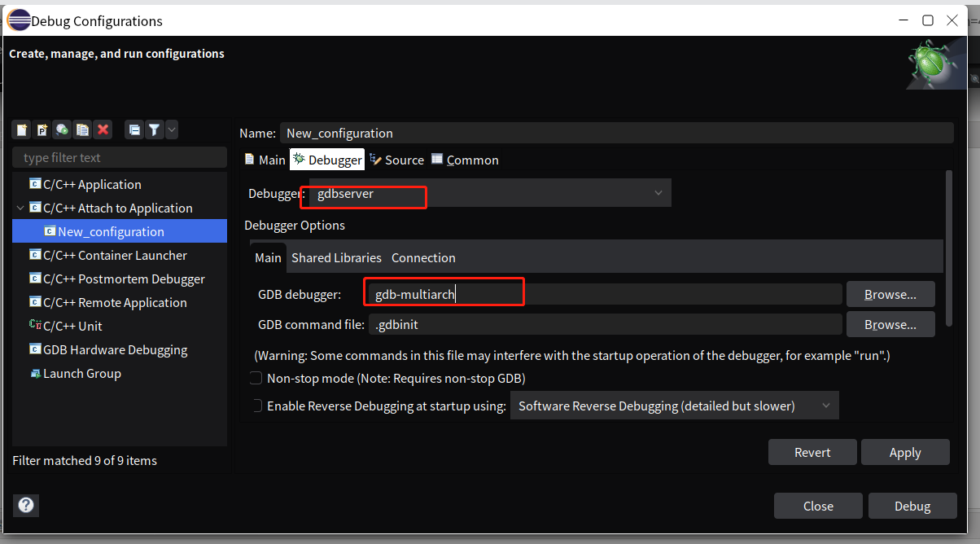Click the C/C++ Container Launcher icon
The image size is (980, 544).
point(35,255)
